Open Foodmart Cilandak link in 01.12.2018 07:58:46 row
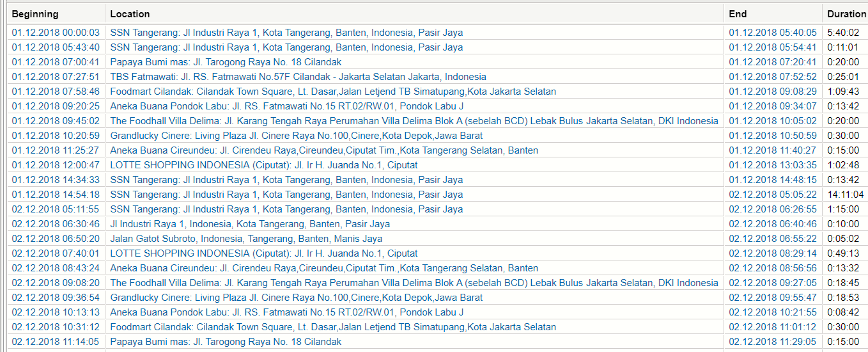 click(333, 92)
